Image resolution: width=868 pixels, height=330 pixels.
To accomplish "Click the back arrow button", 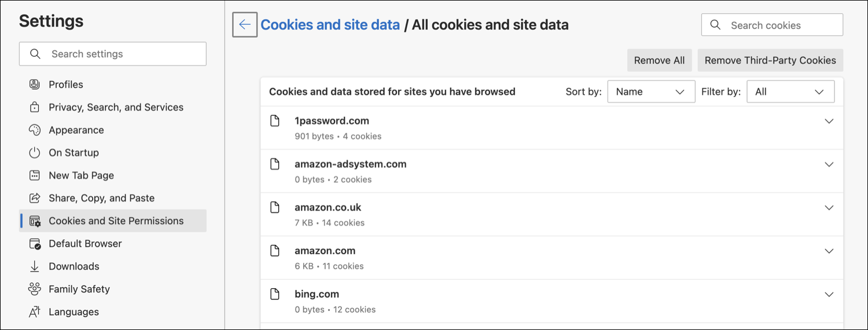I will 245,25.
